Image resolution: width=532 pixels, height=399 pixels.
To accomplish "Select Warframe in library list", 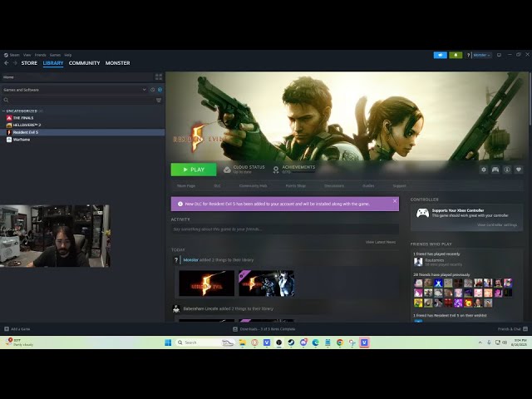I will [x=22, y=140].
